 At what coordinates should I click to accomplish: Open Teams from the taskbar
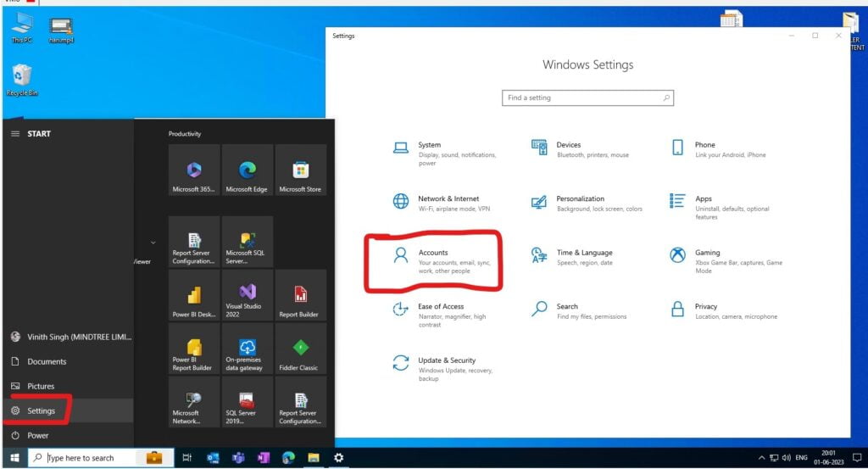(238, 458)
